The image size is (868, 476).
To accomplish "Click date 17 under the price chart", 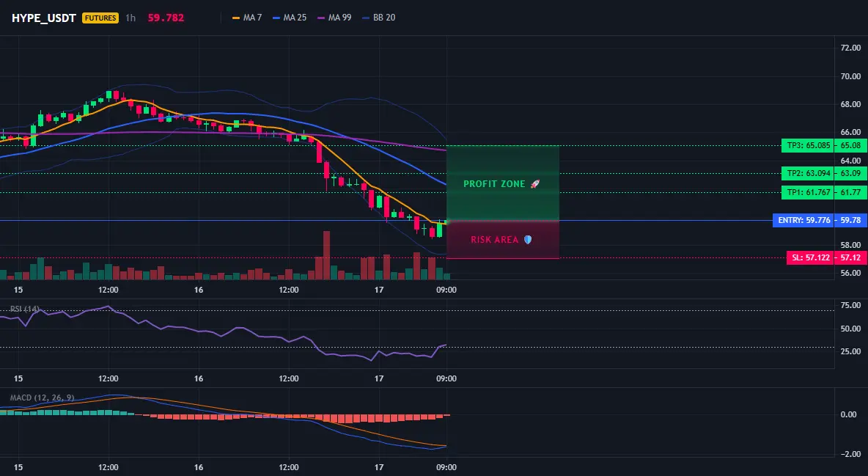I will [378, 290].
